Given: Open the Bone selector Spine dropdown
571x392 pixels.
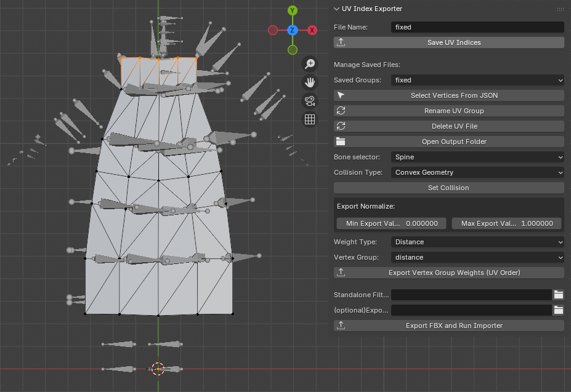Looking at the screenshot, I should tap(477, 157).
